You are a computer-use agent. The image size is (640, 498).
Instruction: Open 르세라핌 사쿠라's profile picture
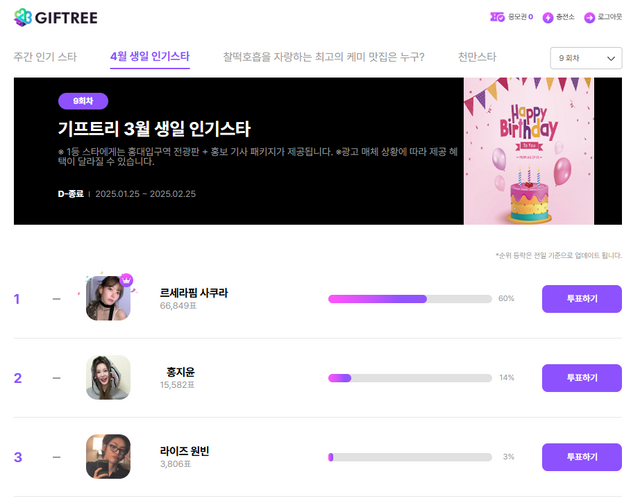(x=108, y=299)
